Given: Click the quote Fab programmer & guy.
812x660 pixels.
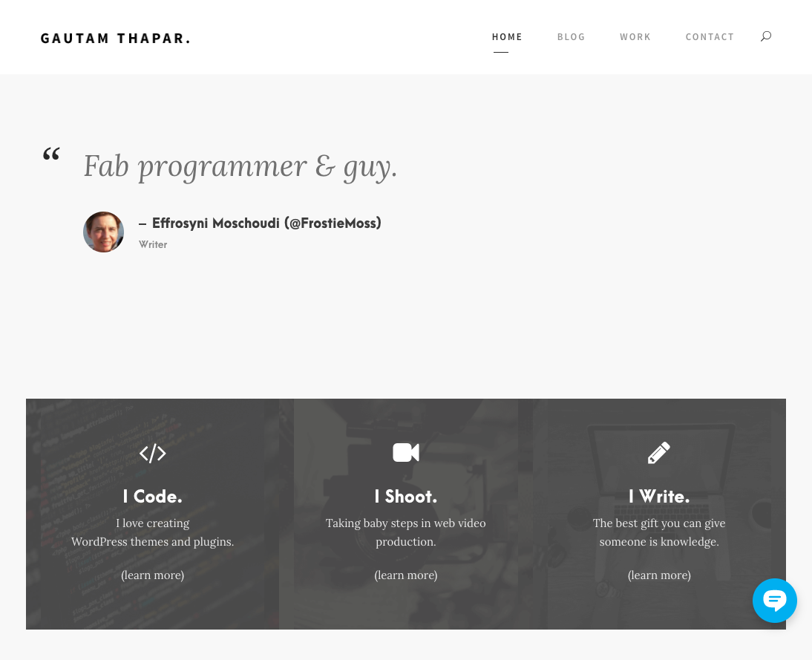Looking at the screenshot, I should (240, 166).
